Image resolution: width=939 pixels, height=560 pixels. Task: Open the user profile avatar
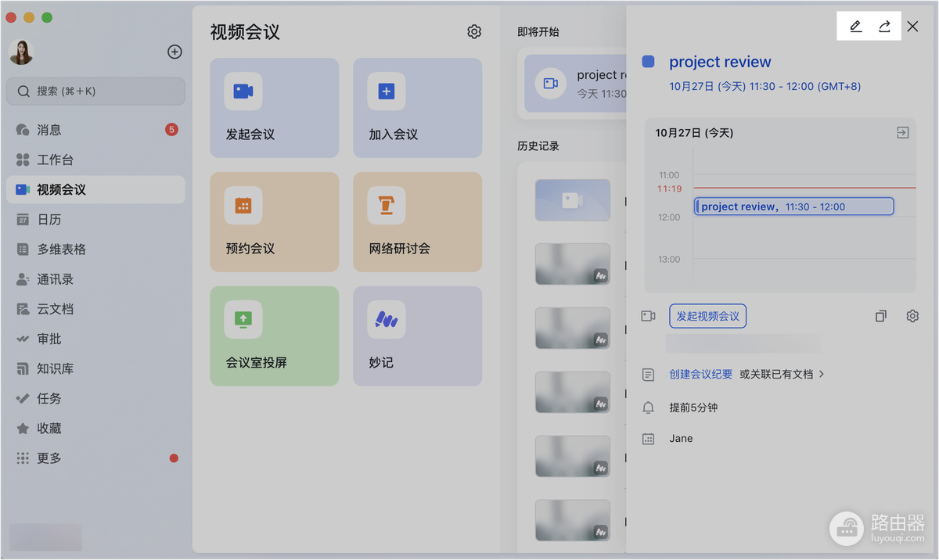21,52
